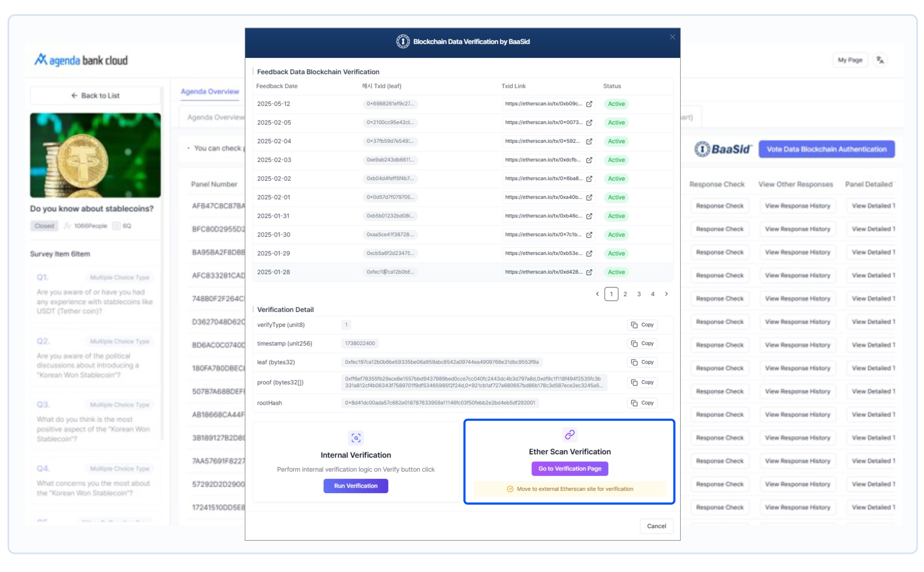The image size is (924, 572).
Task: Open external link icon for 2025-01-30 row
Action: pos(589,235)
